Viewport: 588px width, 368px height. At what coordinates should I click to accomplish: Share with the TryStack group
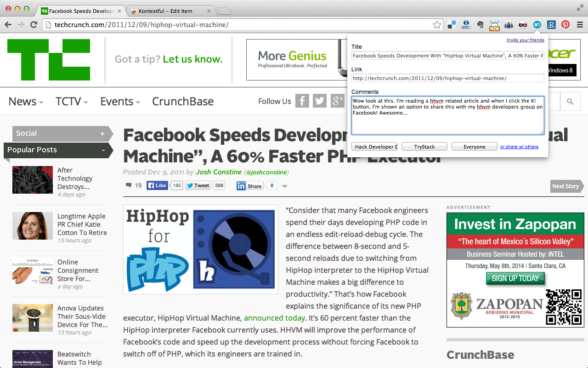pos(424,147)
